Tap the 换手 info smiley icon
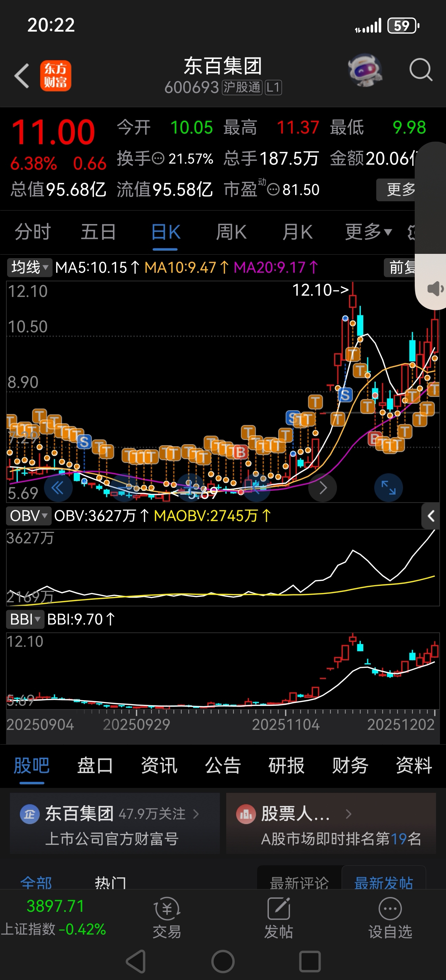Screen dimensions: 446x980 (158, 158)
